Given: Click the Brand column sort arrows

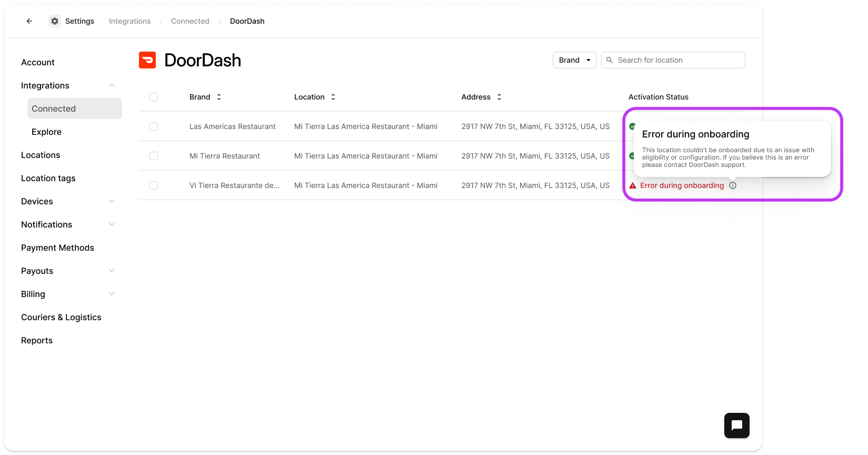Looking at the screenshot, I should pyautogui.click(x=219, y=97).
